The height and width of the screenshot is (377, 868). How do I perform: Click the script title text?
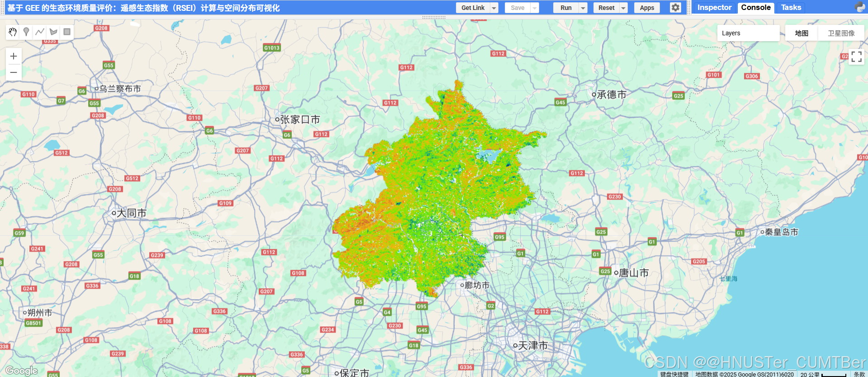143,8
